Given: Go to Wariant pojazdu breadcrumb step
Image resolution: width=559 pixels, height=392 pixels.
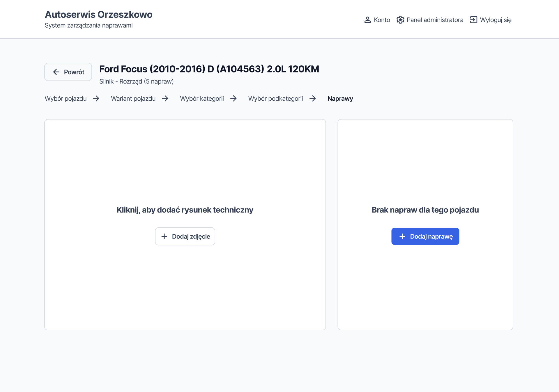Looking at the screenshot, I should click(x=133, y=99).
